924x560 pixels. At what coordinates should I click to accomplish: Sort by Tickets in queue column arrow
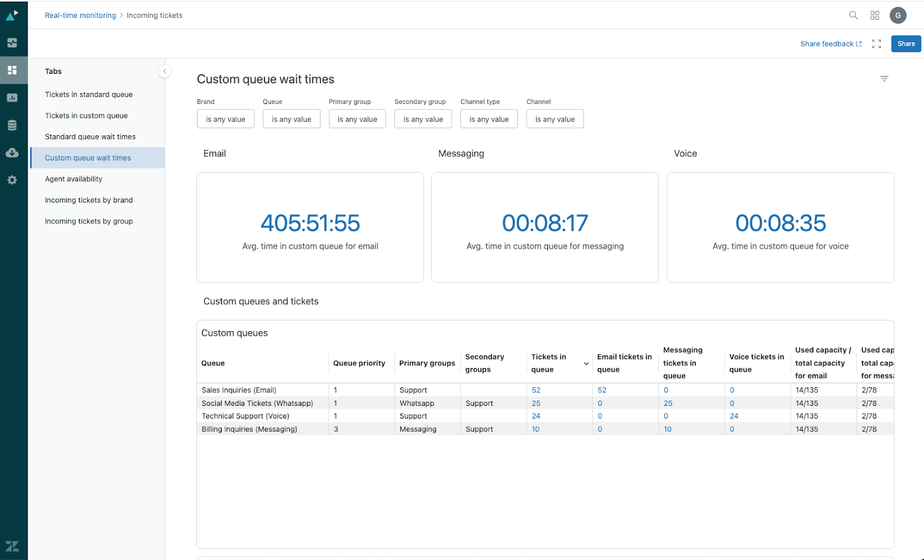click(586, 364)
